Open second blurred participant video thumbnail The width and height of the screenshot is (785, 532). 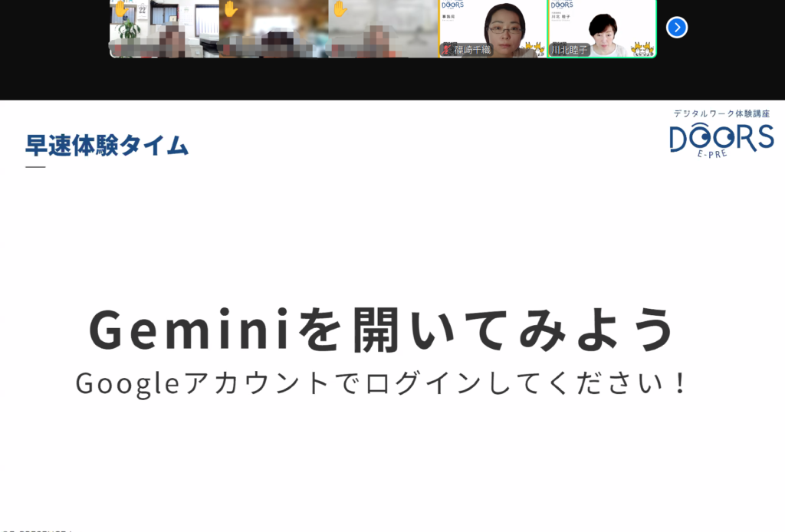[x=274, y=28]
